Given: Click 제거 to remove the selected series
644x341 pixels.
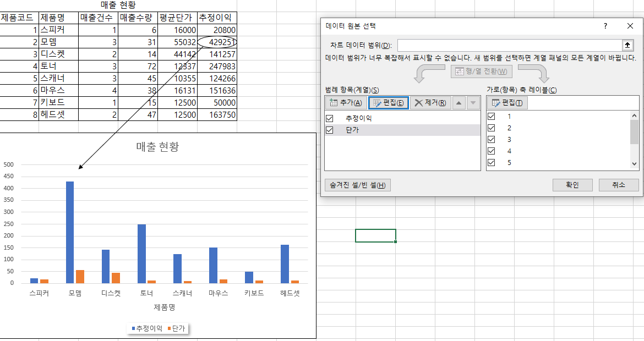Looking at the screenshot, I should point(431,103).
